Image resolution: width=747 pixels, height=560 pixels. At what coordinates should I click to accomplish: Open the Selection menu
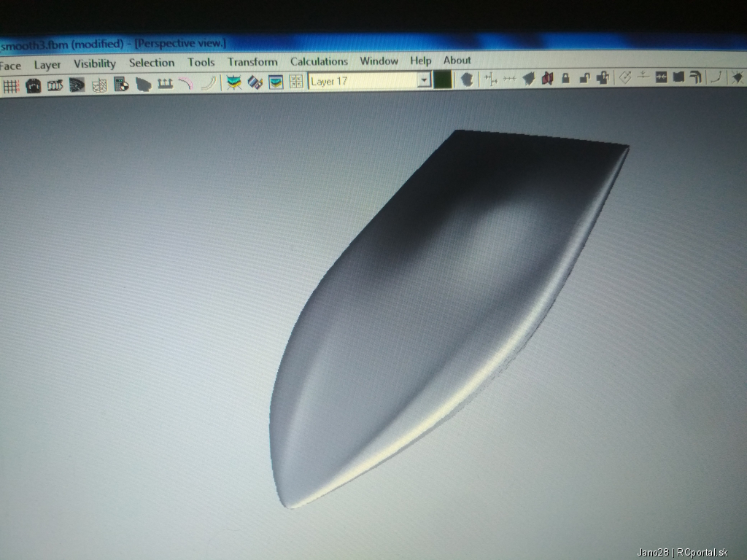[152, 63]
